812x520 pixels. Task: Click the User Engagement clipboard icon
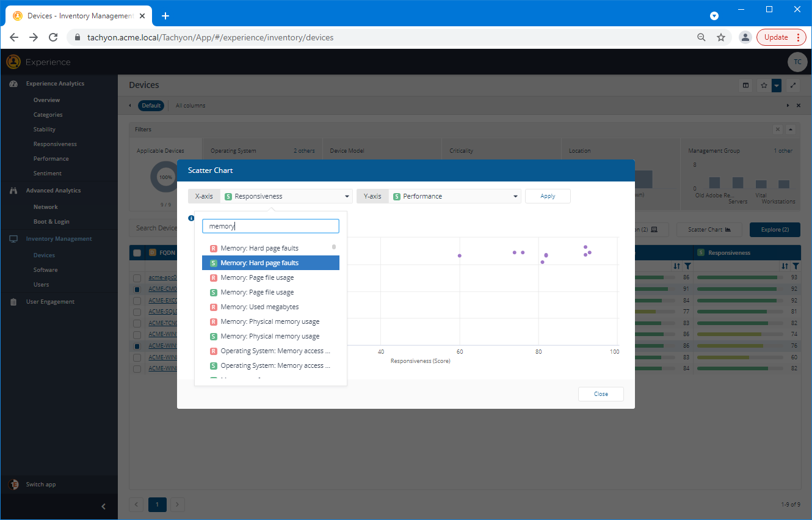click(13, 302)
